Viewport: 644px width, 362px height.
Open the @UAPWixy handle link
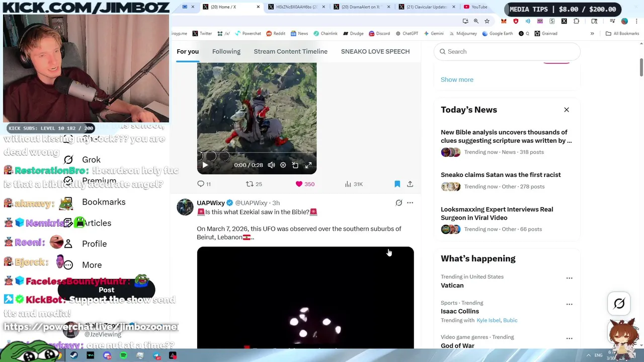click(x=251, y=203)
